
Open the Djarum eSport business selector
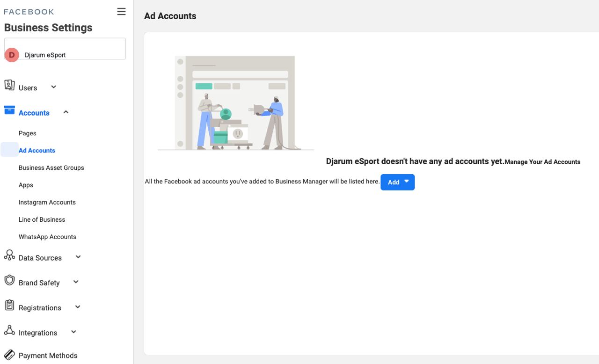click(x=65, y=49)
